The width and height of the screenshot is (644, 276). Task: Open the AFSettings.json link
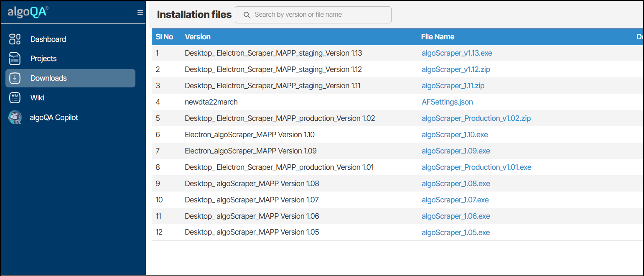coord(447,102)
